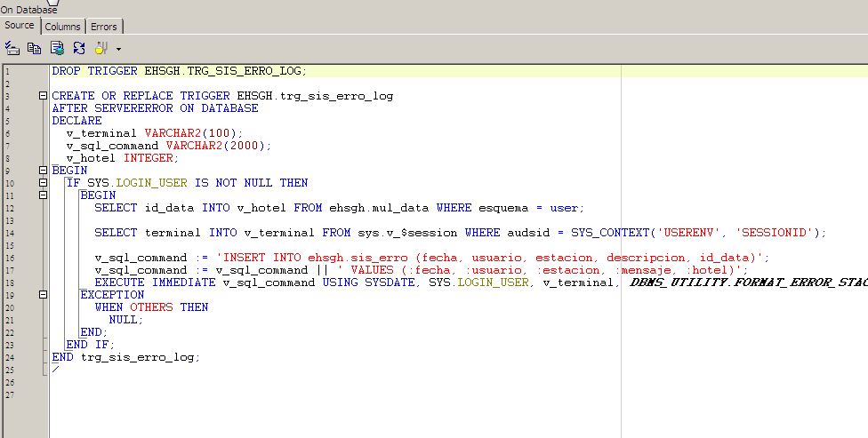Click the load source in editor icon

point(57,48)
